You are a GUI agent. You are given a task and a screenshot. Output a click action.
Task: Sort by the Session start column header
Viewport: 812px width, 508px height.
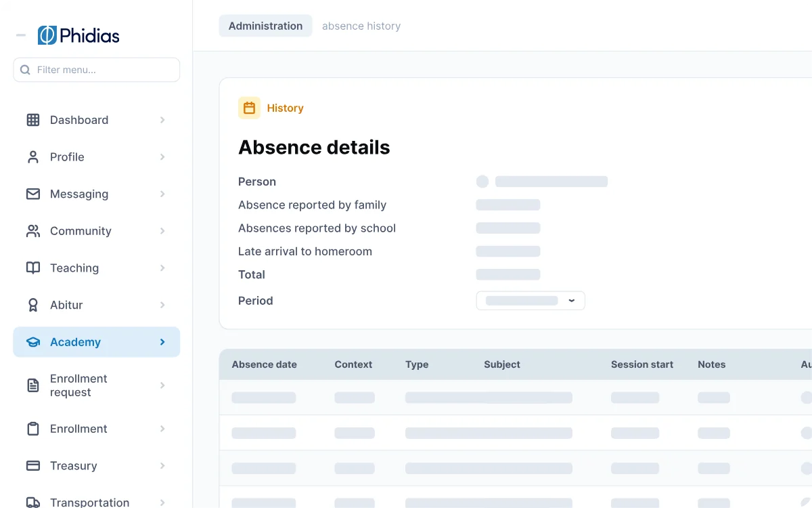click(x=642, y=364)
